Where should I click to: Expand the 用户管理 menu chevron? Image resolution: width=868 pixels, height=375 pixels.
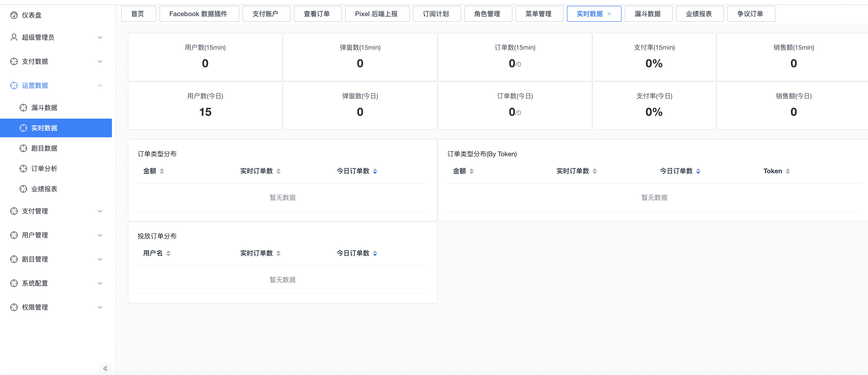pos(100,235)
